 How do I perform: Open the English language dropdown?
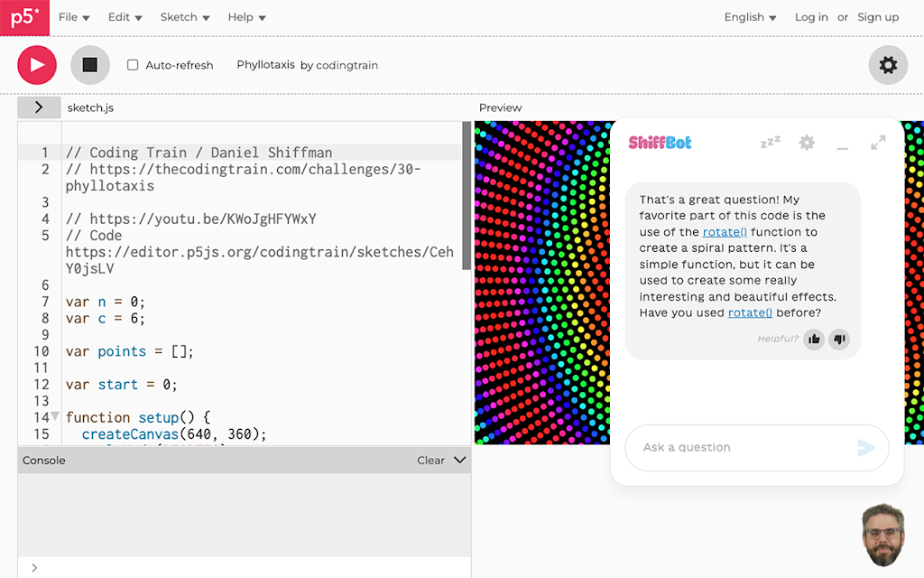coord(750,17)
